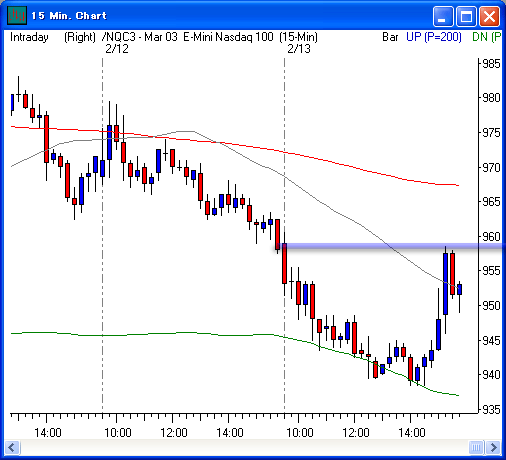This screenshot has width=506, height=460.
Task: Select the green DN indicator label
Action: [x=487, y=37]
